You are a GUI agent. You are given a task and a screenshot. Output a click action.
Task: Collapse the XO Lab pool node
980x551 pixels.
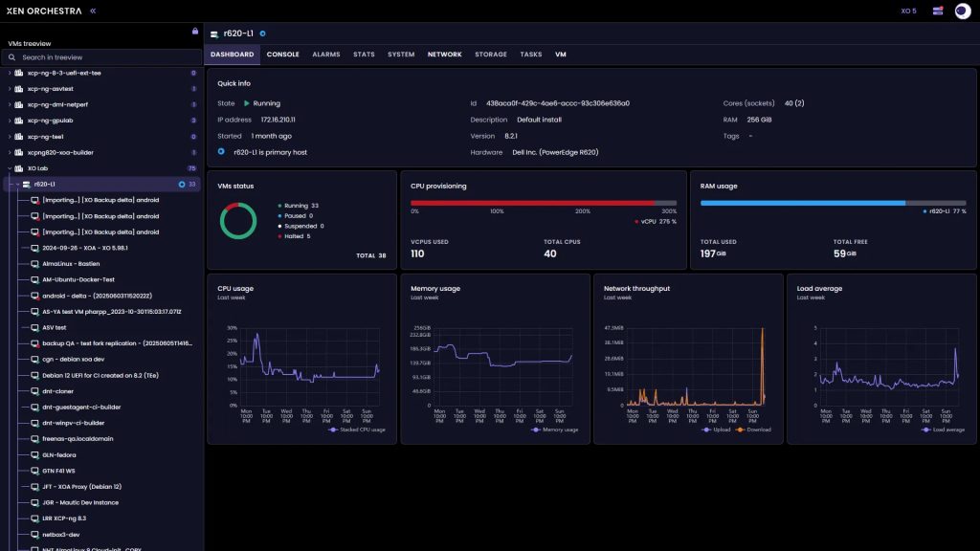10,168
